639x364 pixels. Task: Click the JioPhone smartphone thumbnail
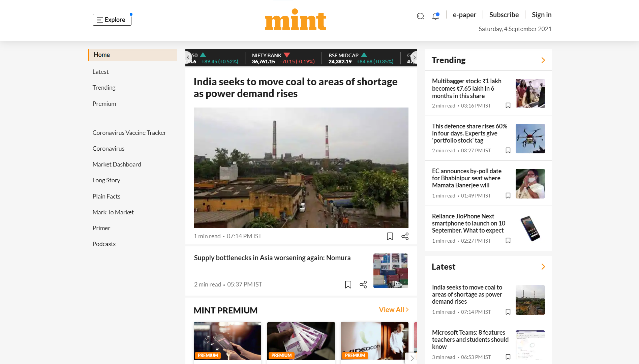[x=530, y=229]
